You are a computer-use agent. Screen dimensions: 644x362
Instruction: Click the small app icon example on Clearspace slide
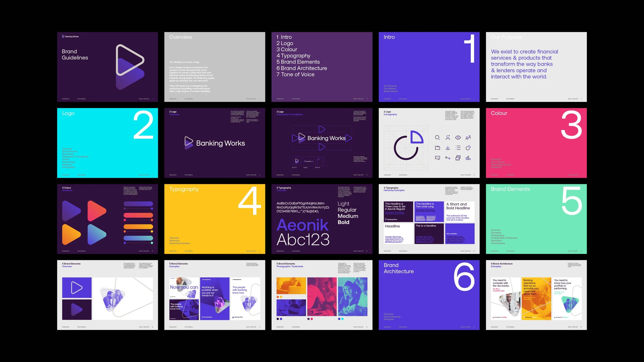297,161
